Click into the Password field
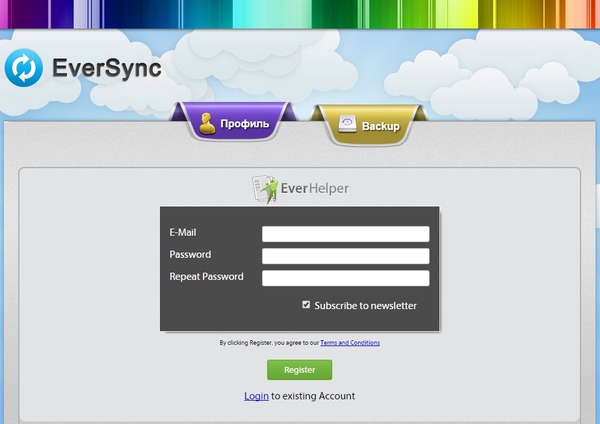The width and height of the screenshot is (600, 424). (x=346, y=256)
